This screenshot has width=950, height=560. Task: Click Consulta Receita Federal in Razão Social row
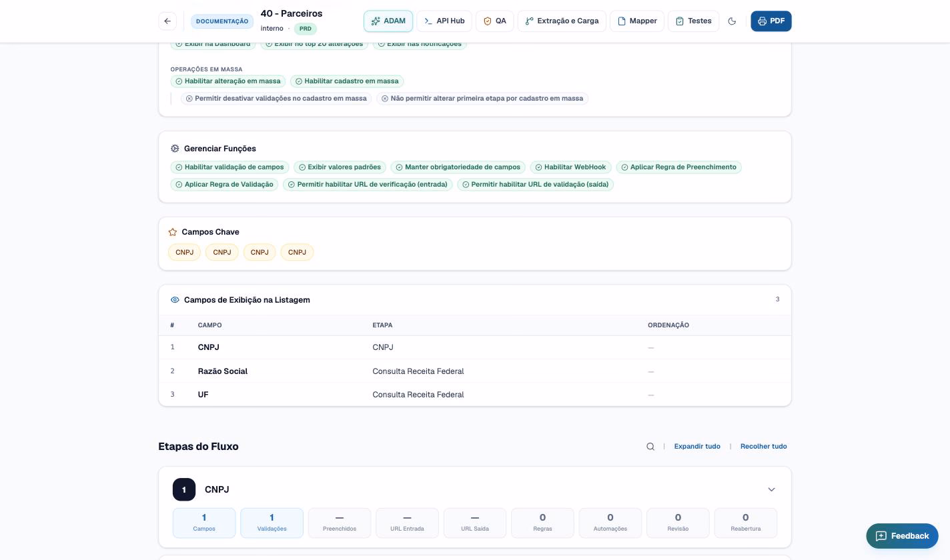tap(418, 371)
